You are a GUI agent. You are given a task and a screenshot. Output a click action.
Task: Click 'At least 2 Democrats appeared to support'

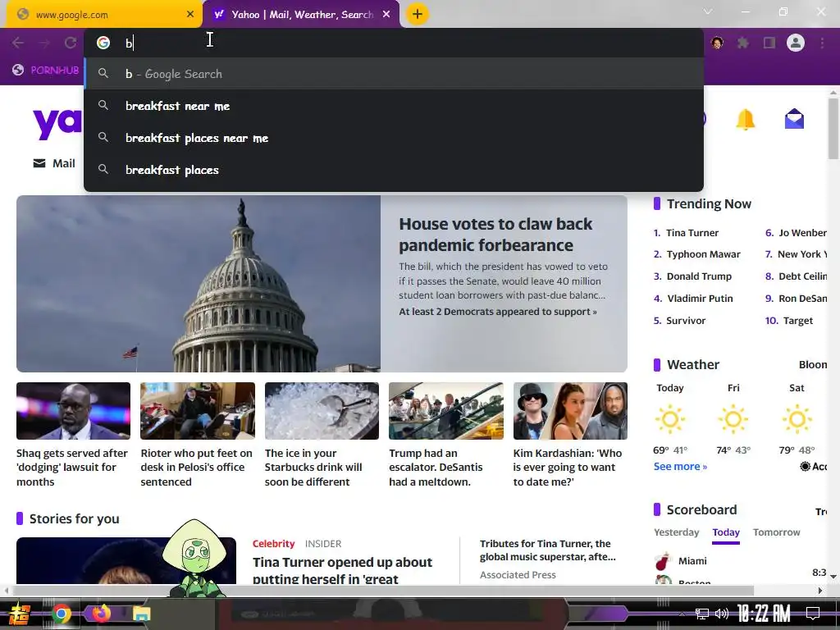click(x=498, y=312)
